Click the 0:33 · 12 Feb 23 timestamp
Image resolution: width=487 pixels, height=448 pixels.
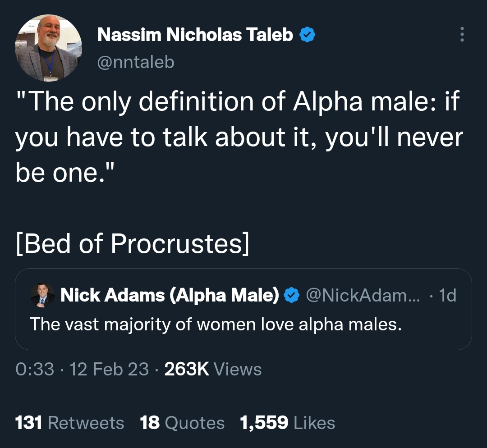pyautogui.click(x=83, y=369)
